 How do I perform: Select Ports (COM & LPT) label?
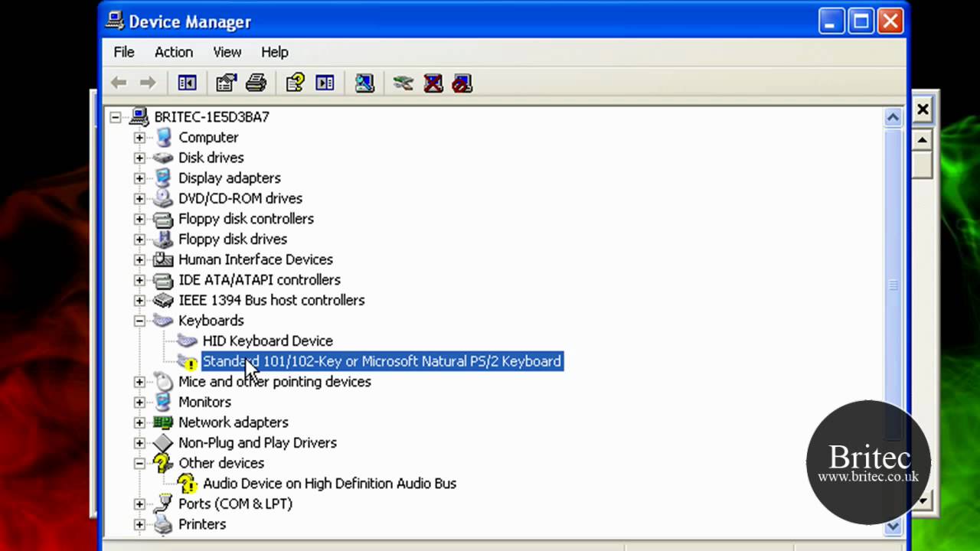[x=235, y=504]
